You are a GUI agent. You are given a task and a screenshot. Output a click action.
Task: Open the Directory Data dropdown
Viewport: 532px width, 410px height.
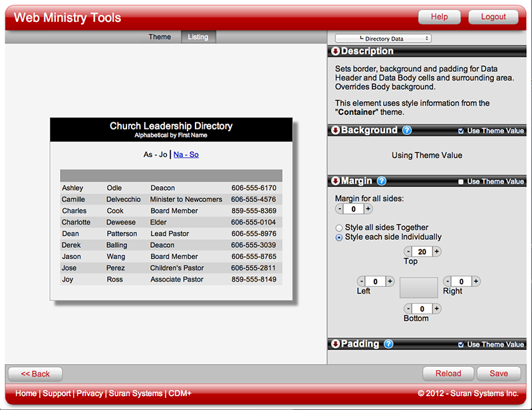click(x=383, y=39)
